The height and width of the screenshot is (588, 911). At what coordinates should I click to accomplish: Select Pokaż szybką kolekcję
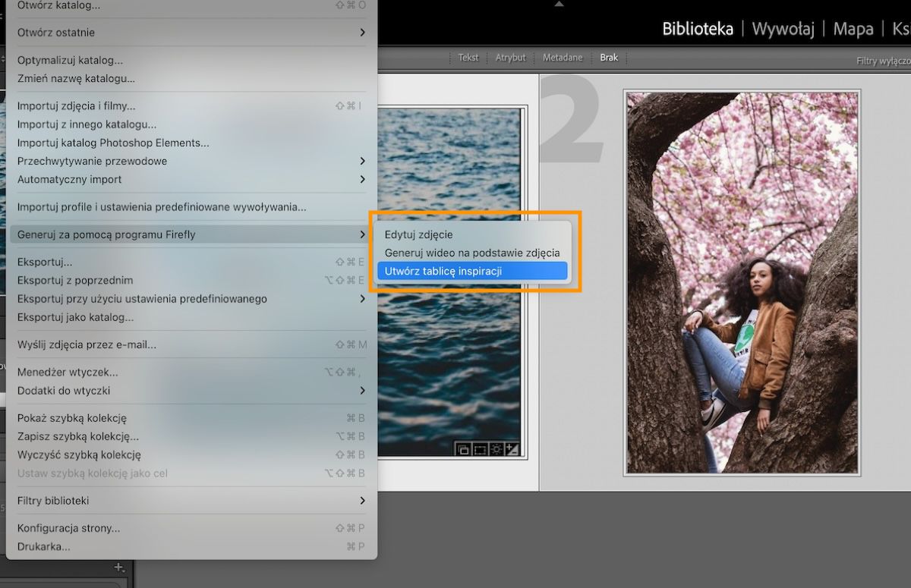(x=191, y=418)
